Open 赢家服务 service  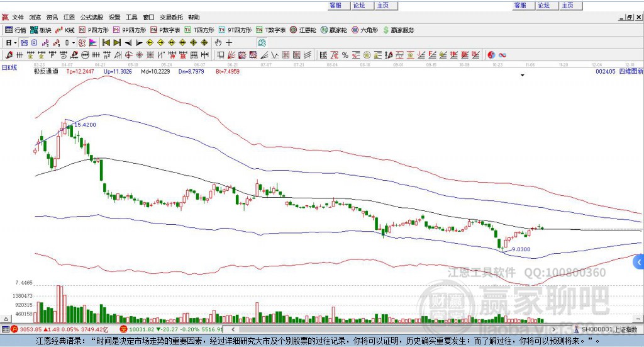[x=398, y=30]
